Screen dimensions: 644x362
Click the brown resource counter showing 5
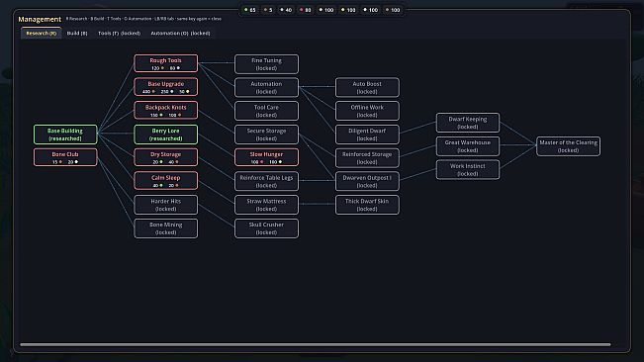pyautogui.click(x=268, y=10)
